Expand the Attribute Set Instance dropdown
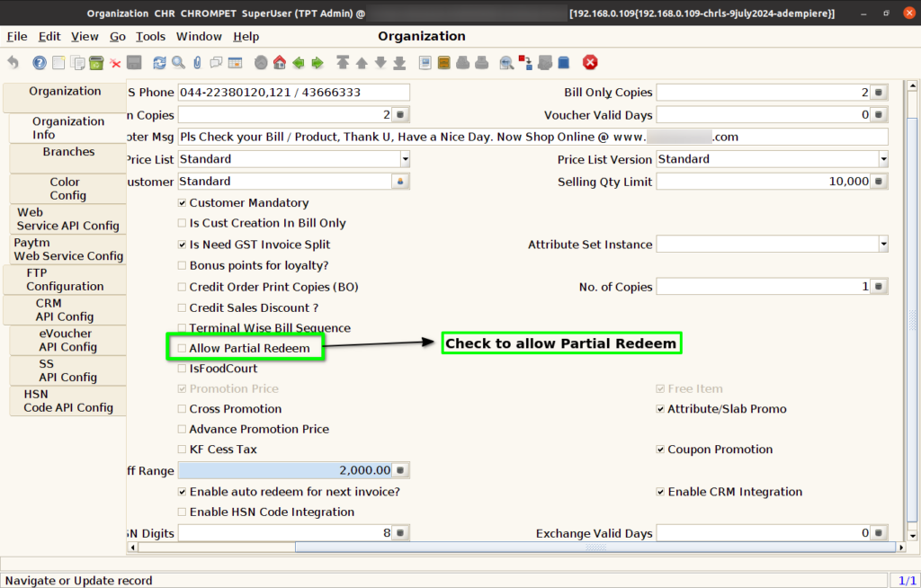Viewport: 921px width, 588px height. pos(883,244)
